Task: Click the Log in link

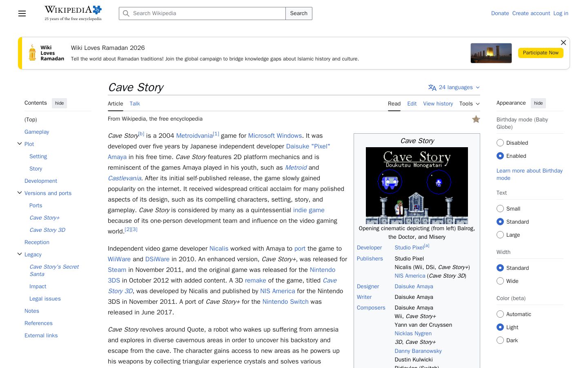Action: [561, 13]
